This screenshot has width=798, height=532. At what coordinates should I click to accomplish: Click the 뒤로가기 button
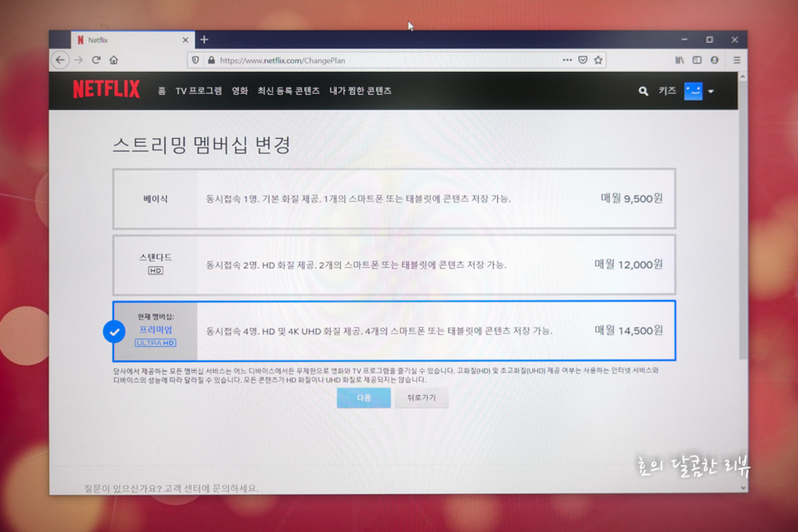click(421, 397)
